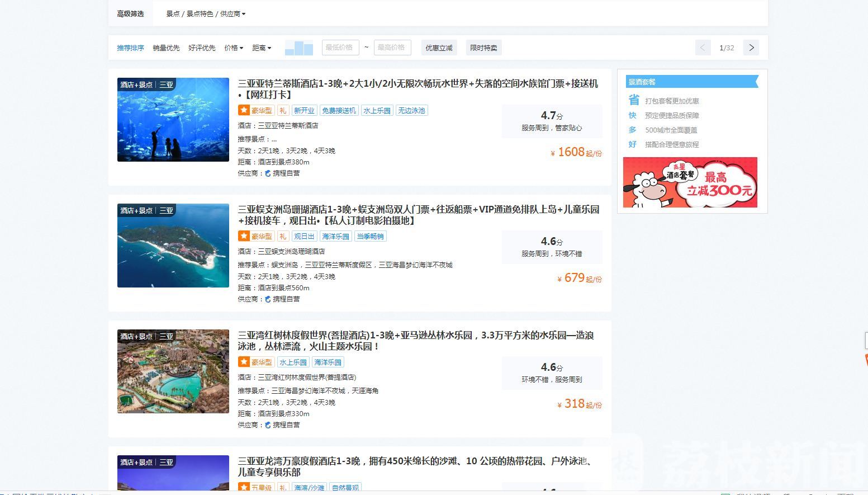Open the 距离 sort dropdown
The image size is (868, 495).
tap(262, 48)
